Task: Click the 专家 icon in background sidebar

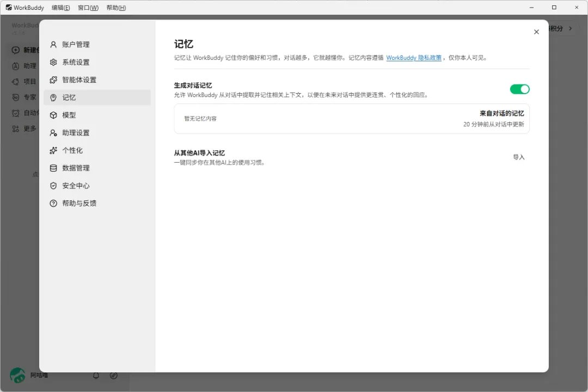Action: point(15,97)
